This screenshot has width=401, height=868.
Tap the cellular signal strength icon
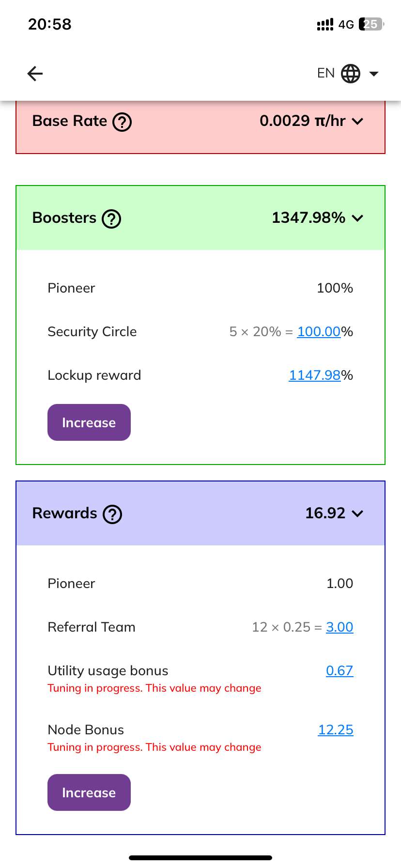click(325, 25)
